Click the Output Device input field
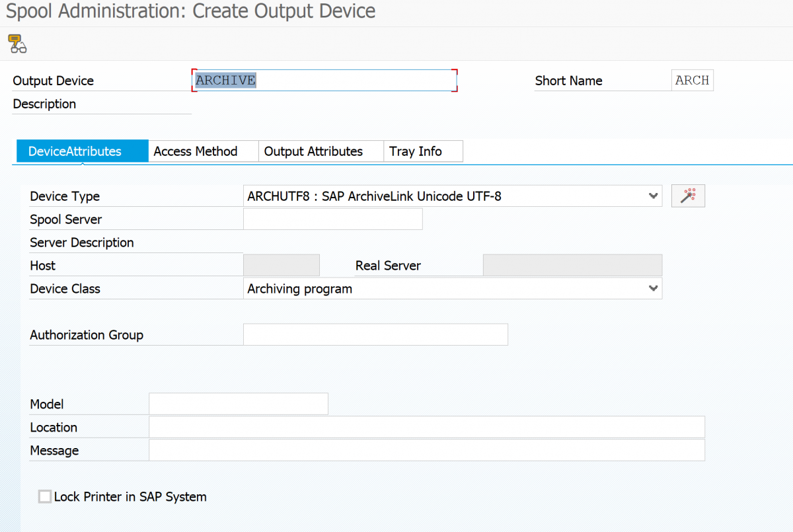The width and height of the screenshot is (793, 532). 324,81
